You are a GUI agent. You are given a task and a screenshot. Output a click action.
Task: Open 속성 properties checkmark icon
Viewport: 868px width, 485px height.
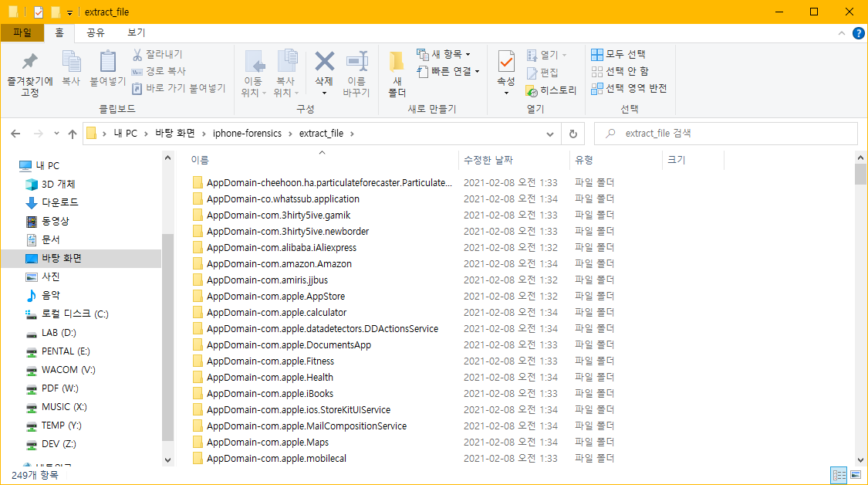pyautogui.click(x=506, y=61)
